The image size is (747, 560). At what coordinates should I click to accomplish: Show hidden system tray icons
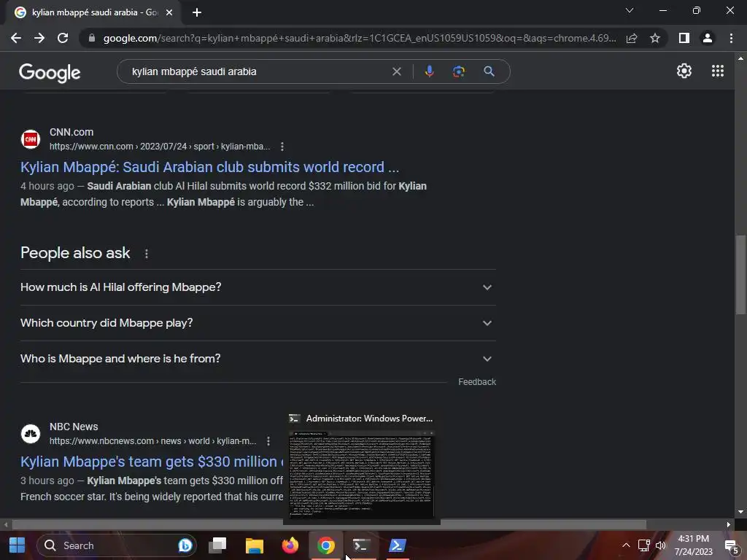point(626,545)
